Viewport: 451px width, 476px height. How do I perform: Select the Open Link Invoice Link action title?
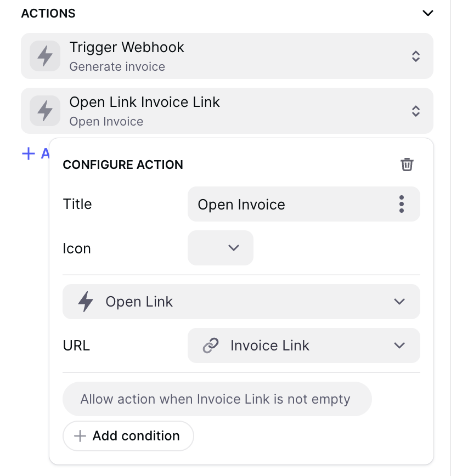point(144,103)
